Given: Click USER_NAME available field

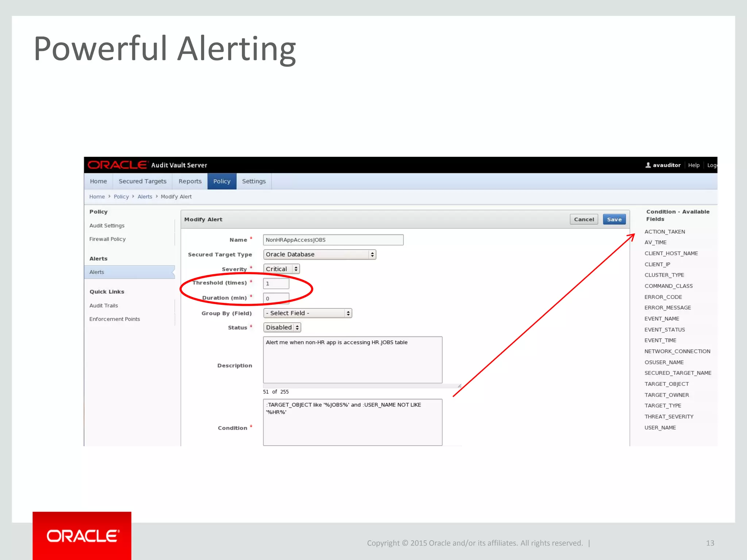Looking at the screenshot, I should click(x=660, y=428).
